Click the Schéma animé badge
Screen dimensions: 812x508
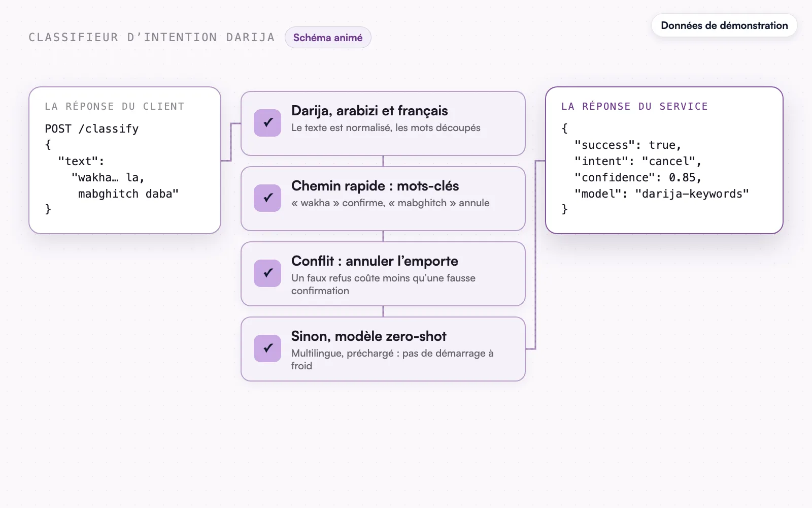click(x=328, y=38)
